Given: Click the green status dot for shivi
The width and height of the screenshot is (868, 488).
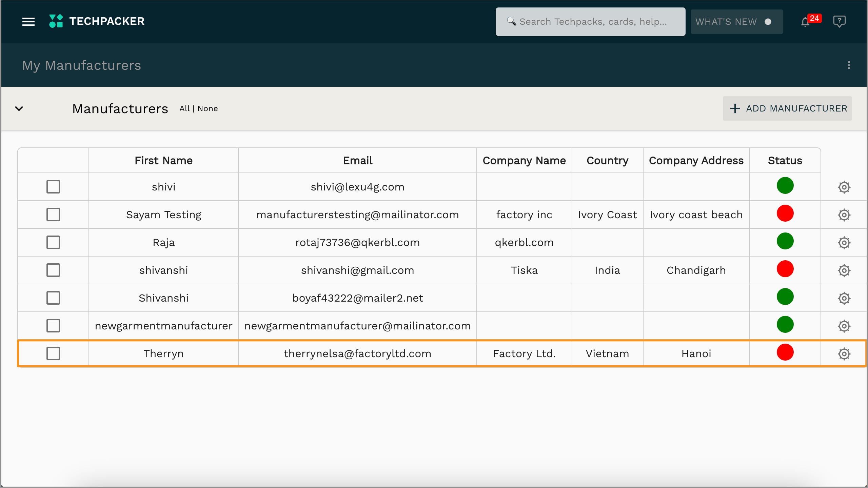Looking at the screenshot, I should [x=785, y=186].
